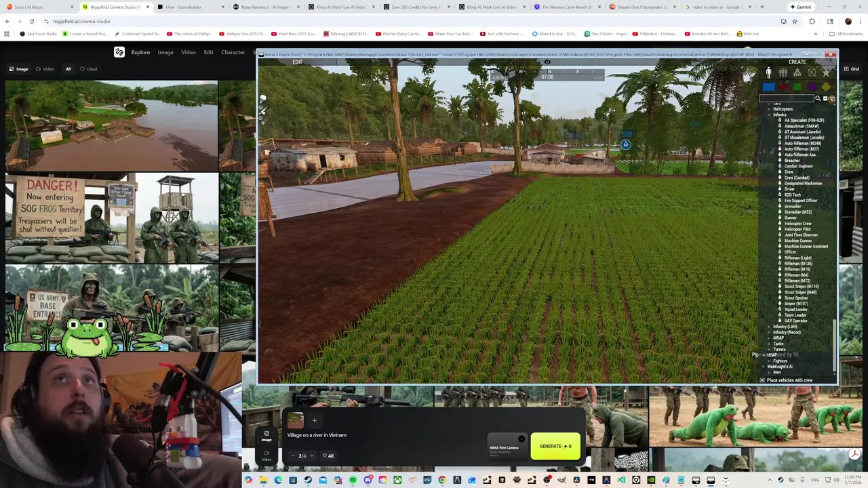The width and height of the screenshot is (868, 488).
Task: Select the star favorites icon in Create panel
Action: pos(826,73)
